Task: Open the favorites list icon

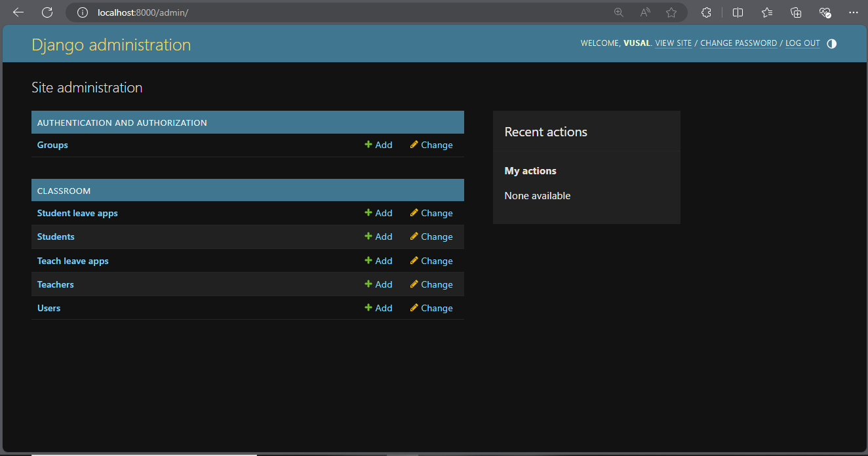Action: (767, 12)
